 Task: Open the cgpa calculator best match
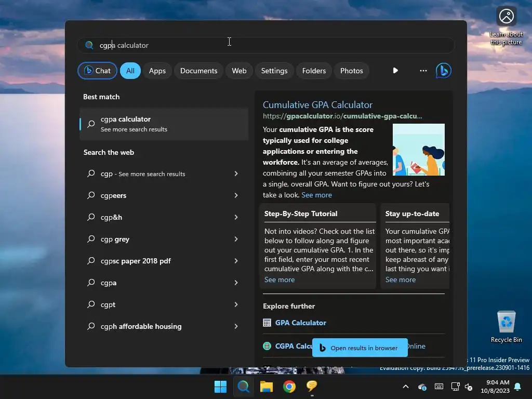tap(164, 124)
